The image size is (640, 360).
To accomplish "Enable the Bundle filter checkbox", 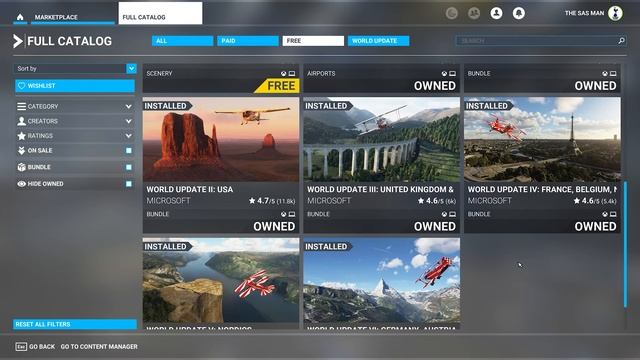I will [129, 167].
